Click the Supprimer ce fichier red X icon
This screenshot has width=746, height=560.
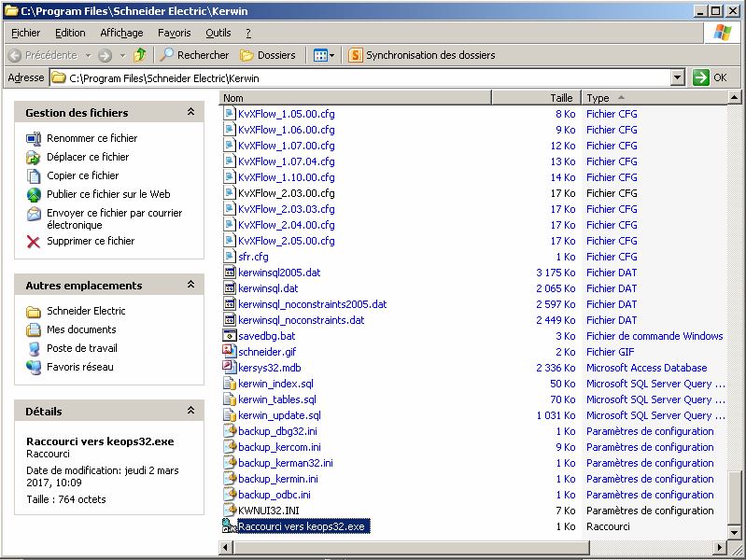click(x=34, y=242)
